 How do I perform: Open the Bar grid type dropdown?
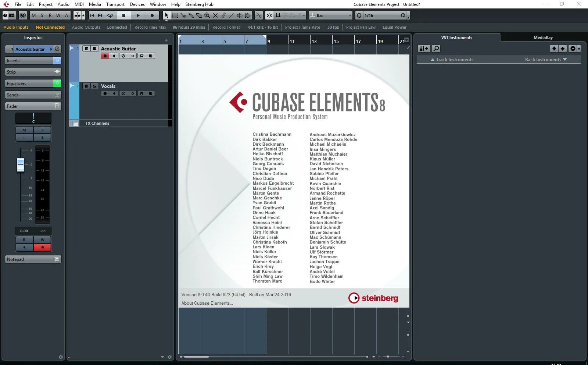point(331,15)
